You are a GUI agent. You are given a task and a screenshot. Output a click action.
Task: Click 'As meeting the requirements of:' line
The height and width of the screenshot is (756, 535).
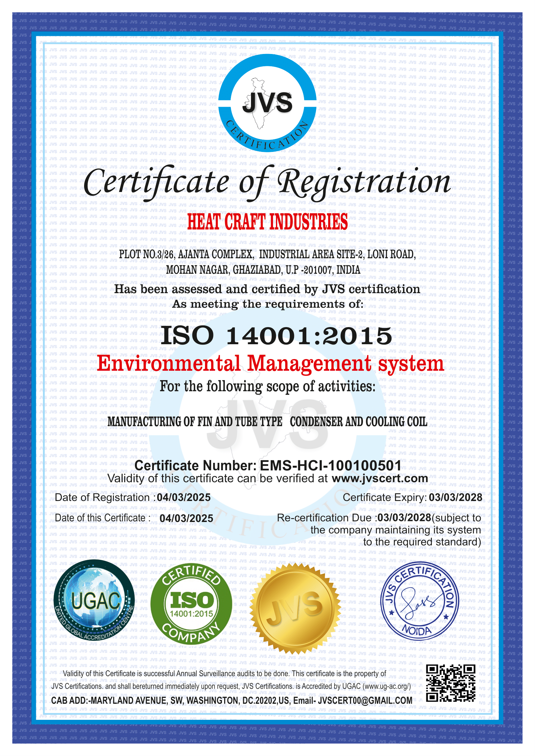(268, 304)
